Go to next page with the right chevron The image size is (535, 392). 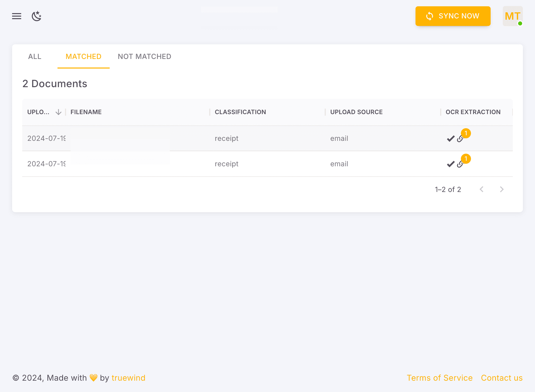(501, 189)
